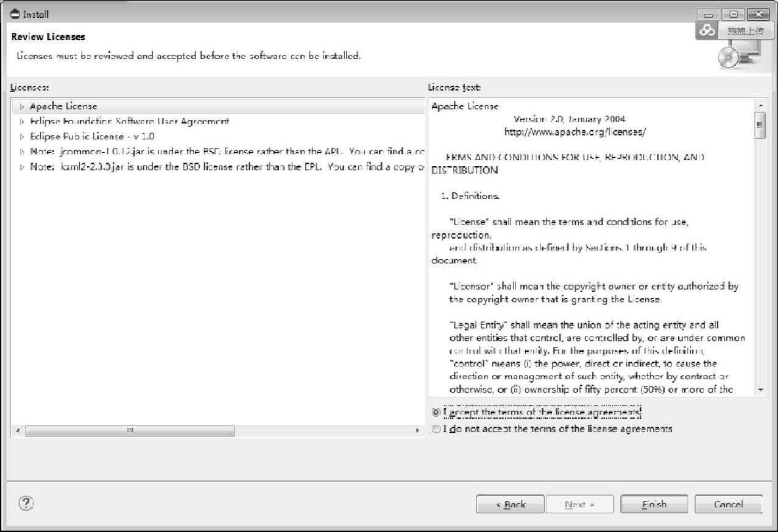Go back with the Back button
The image size is (778, 532).
[510, 504]
